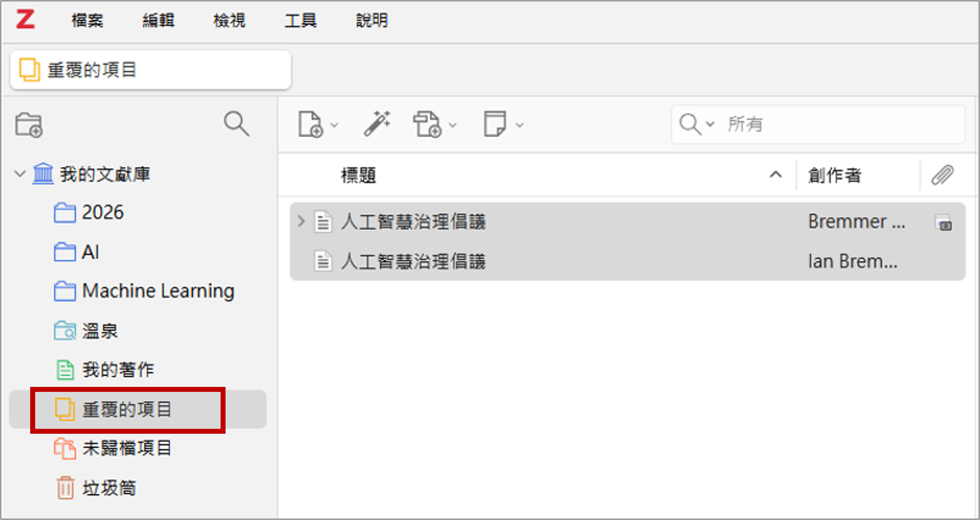Click the new note icon
This screenshot has width=980, height=520.
tap(494, 124)
